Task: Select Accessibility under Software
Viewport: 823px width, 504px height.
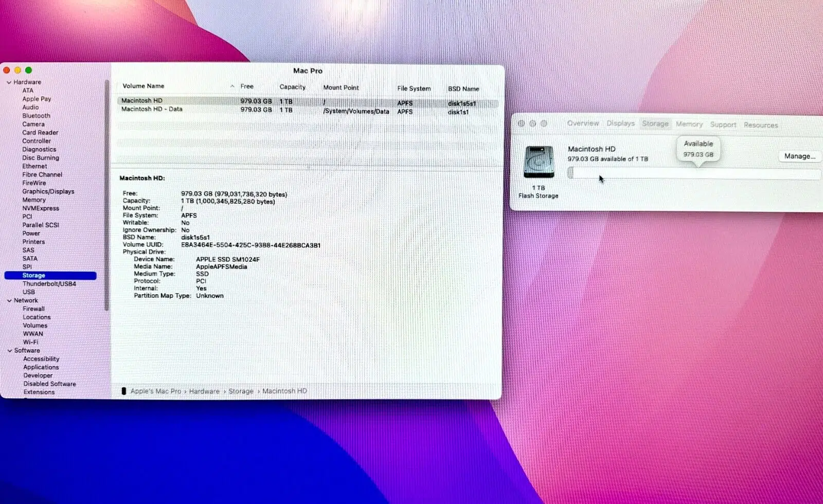Action: pos(41,359)
